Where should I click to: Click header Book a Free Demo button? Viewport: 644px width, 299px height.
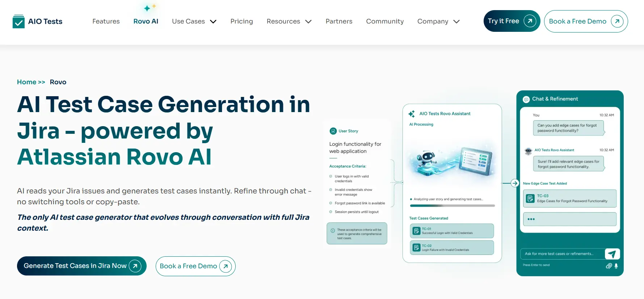[x=586, y=21]
